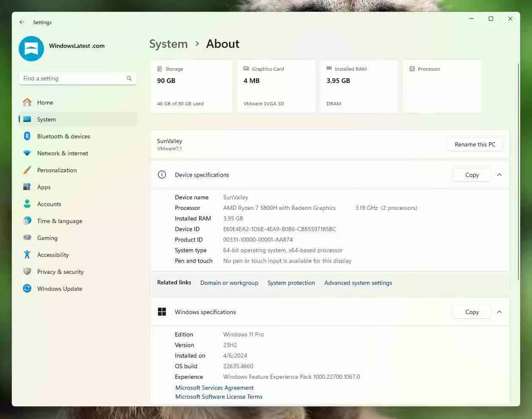
Task: Click the Network & internet Wi-Fi icon
Action: [x=27, y=153]
